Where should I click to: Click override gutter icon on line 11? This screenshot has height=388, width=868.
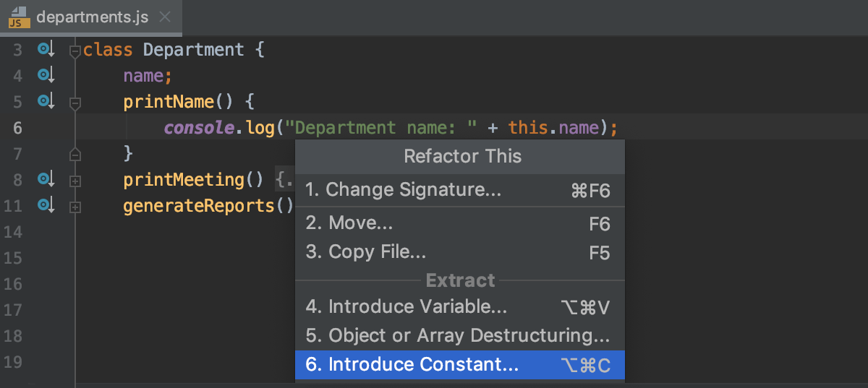tap(46, 205)
